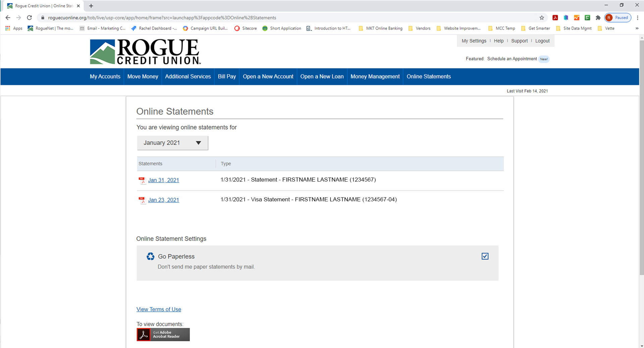
Task: Open Jan 31, 2021 statement link
Action: point(163,180)
